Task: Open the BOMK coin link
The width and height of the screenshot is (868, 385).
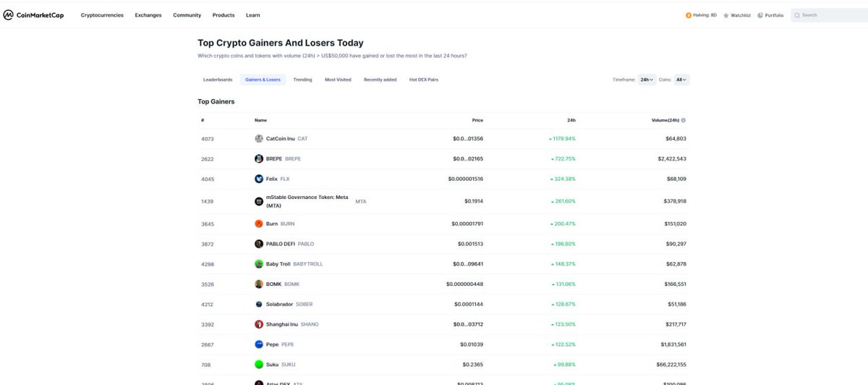Action: tap(274, 284)
